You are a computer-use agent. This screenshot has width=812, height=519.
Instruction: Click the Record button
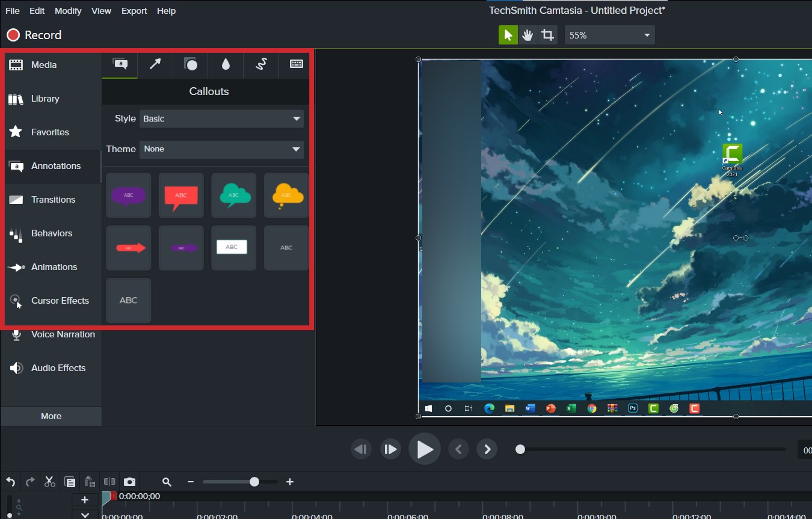[34, 35]
